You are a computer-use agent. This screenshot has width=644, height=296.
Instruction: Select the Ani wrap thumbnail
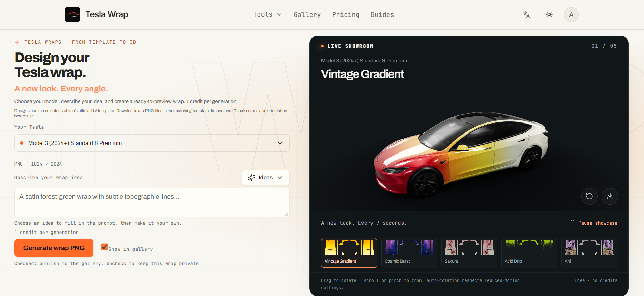click(x=589, y=253)
